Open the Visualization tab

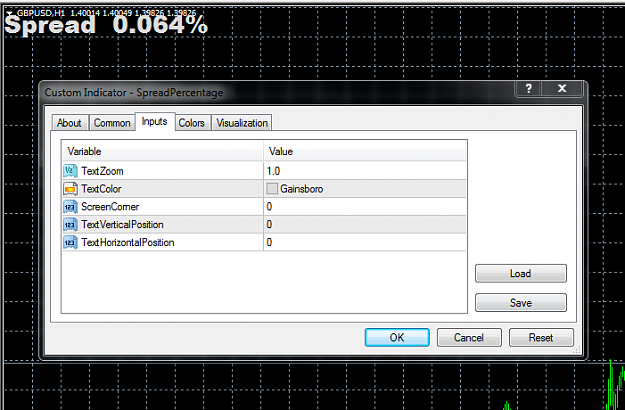coord(242,123)
